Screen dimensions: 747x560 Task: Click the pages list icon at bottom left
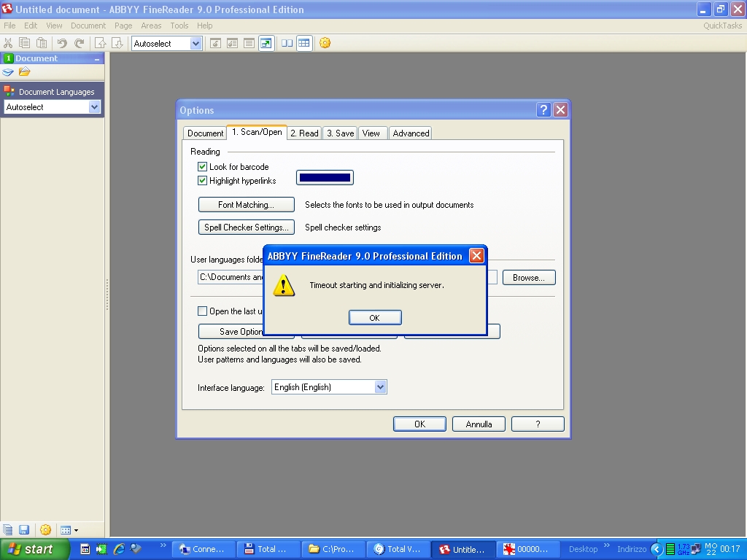pos(8,529)
